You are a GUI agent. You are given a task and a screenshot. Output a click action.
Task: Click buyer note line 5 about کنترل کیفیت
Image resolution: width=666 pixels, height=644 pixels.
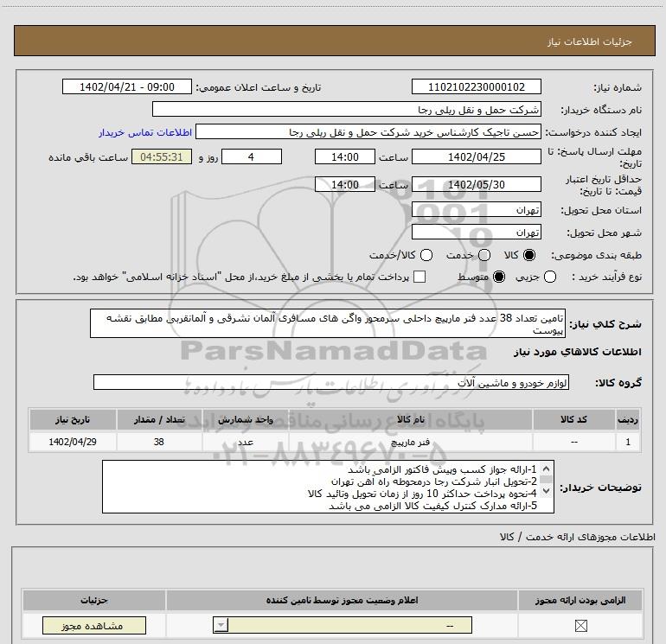432,506
